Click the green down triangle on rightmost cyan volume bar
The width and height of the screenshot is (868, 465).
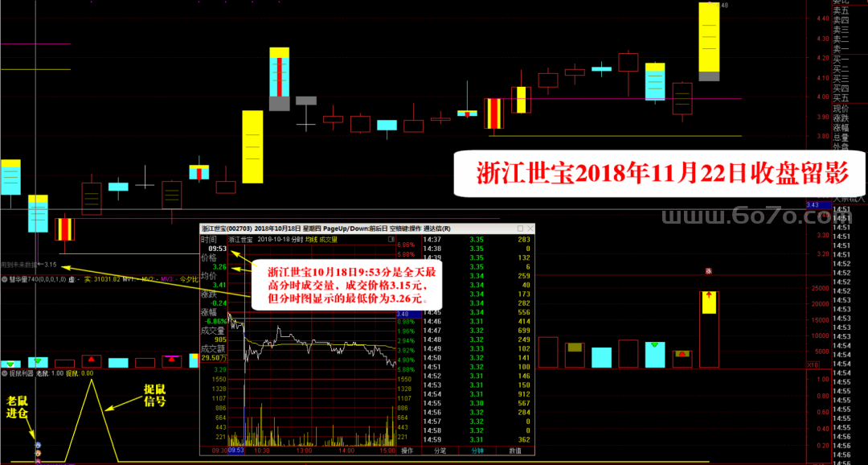point(655,345)
